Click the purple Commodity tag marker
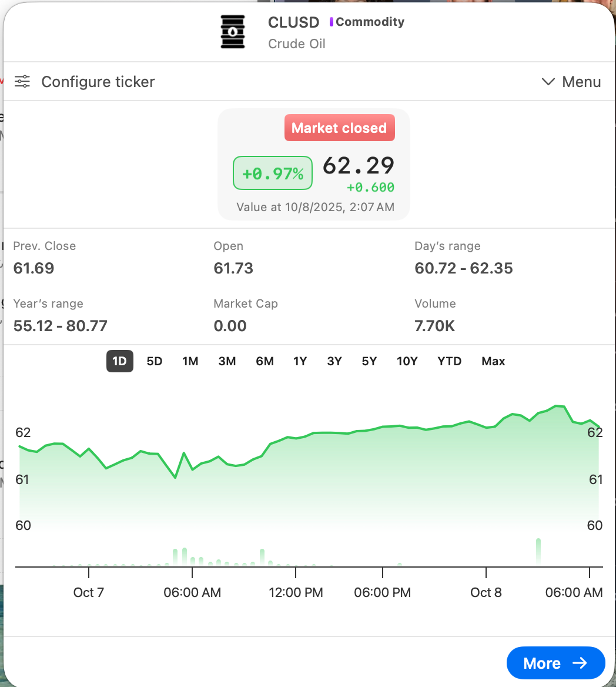This screenshot has width=616, height=687. pyautogui.click(x=332, y=22)
